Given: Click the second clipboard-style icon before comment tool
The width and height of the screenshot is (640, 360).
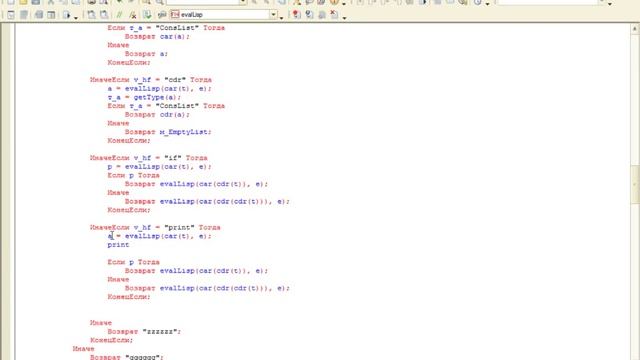Looking at the screenshot, I should (x=104, y=15).
